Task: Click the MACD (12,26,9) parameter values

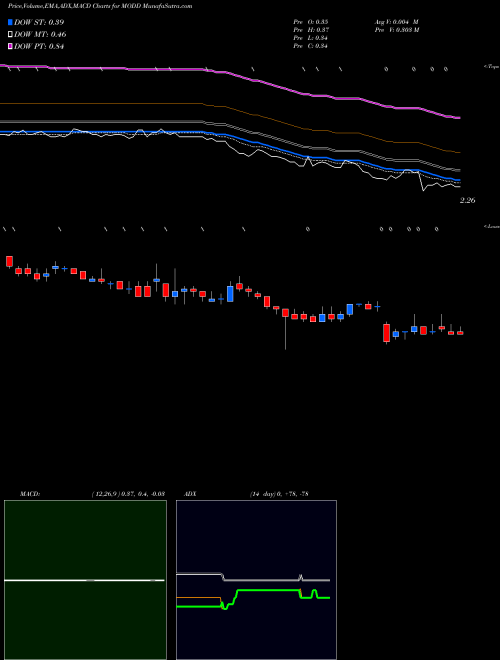Action: 128,494
